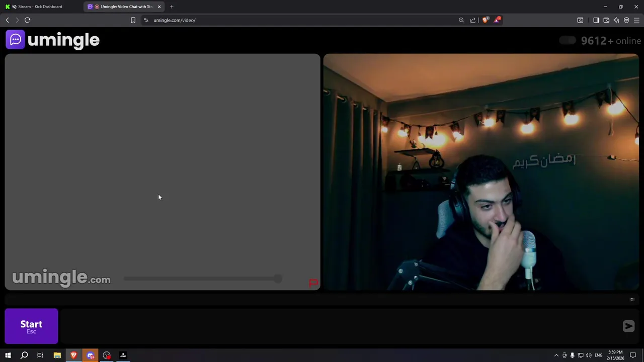This screenshot has width=644, height=362.
Task: Open recording app with red dot on taskbar
Action: tap(107, 355)
